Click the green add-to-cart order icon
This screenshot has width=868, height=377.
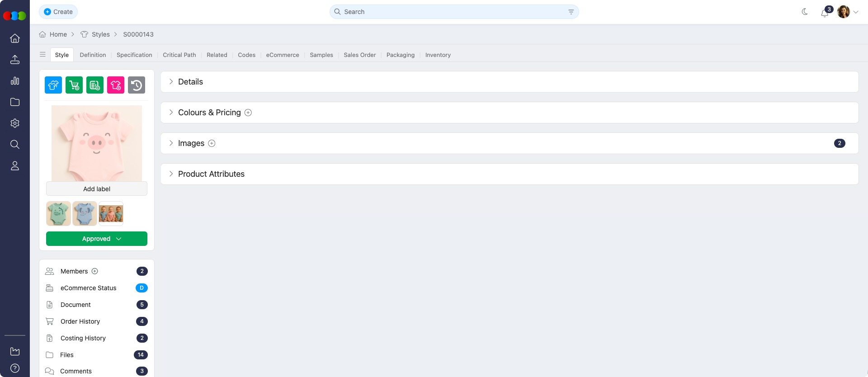(74, 85)
